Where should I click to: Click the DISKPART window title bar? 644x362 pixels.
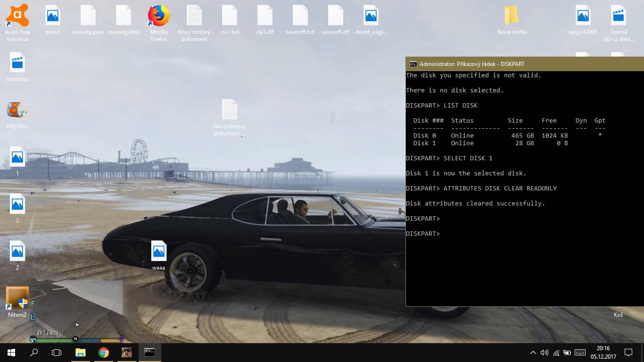(525, 64)
